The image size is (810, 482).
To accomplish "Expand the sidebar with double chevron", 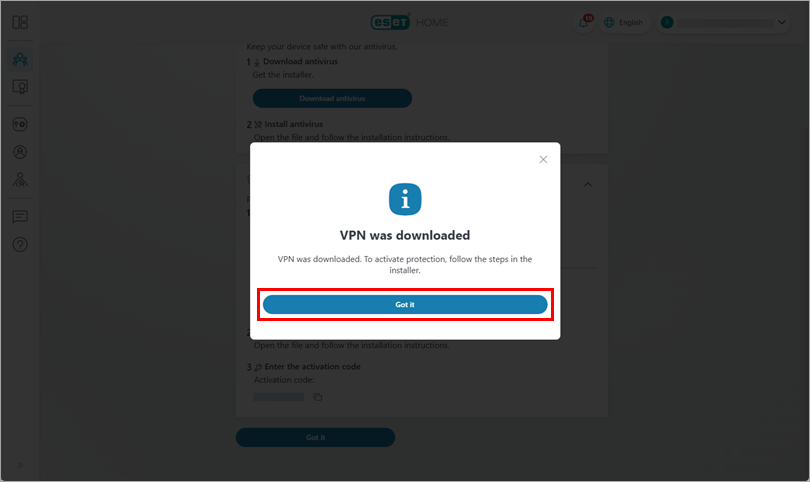I will (20, 464).
